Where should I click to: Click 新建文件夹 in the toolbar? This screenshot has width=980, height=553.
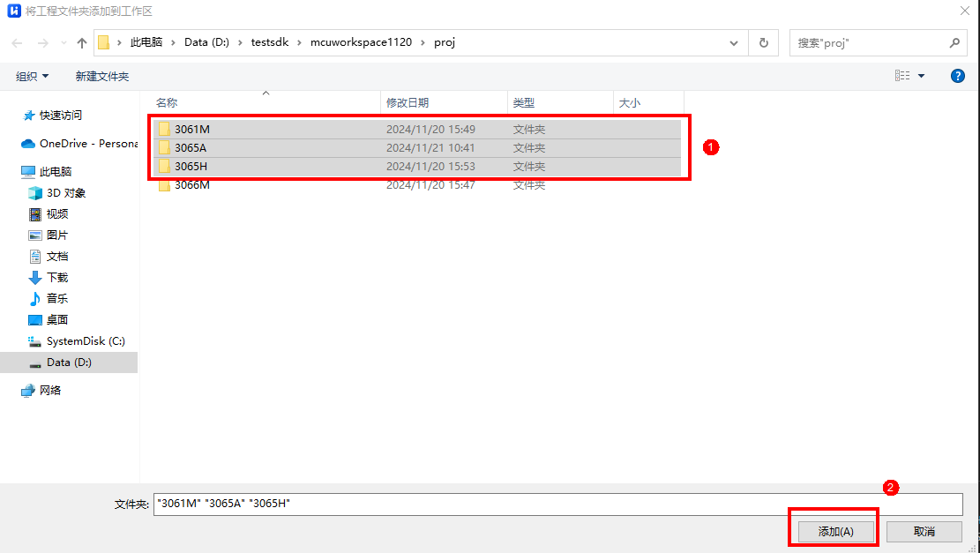click(102, 77)
